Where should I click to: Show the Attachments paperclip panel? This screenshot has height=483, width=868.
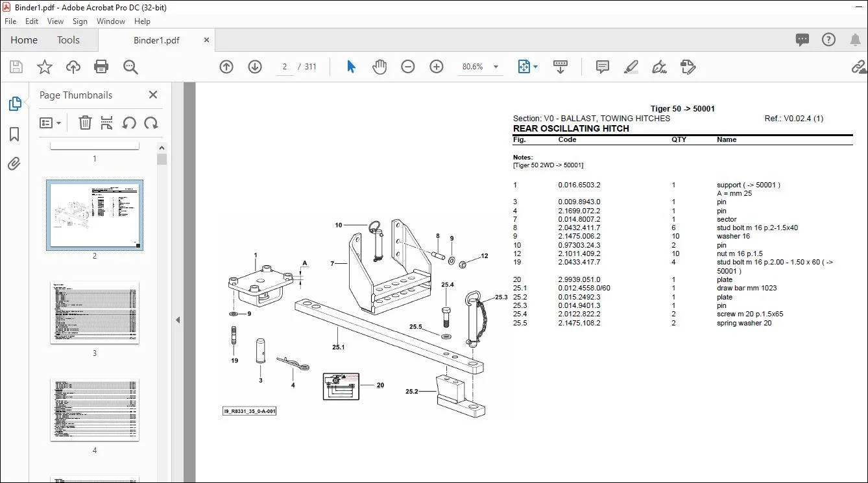click(x=14, y=163)
